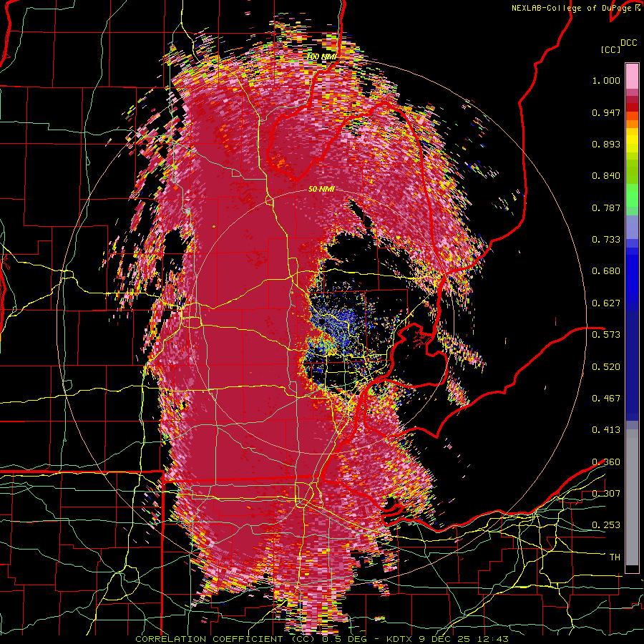Click the 0.787 color scale value
644x644 pixels.
[606, 208]
